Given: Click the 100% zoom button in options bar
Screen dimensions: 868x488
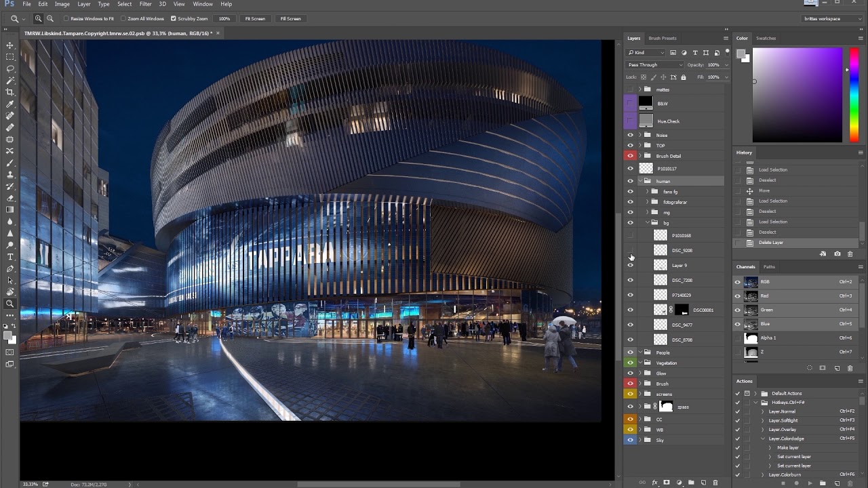Looking at the screenshot, I should 224,18.
